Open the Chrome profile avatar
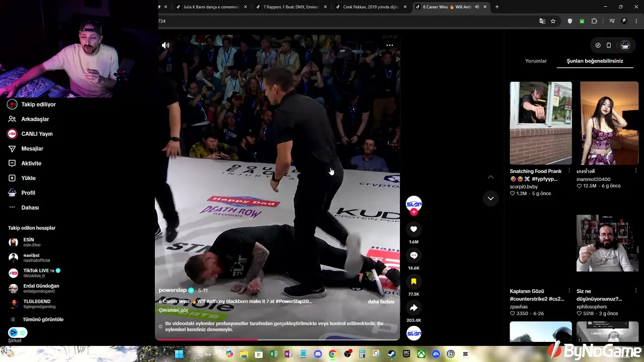Viewport: 644px width, 362px height. click(x=624, y=21)
